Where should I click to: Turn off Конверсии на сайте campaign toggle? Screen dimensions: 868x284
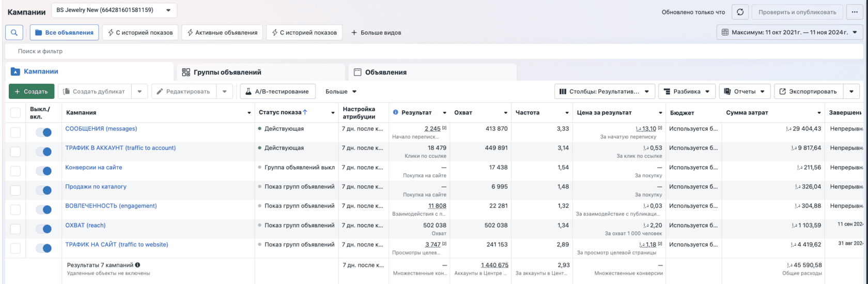44,171
